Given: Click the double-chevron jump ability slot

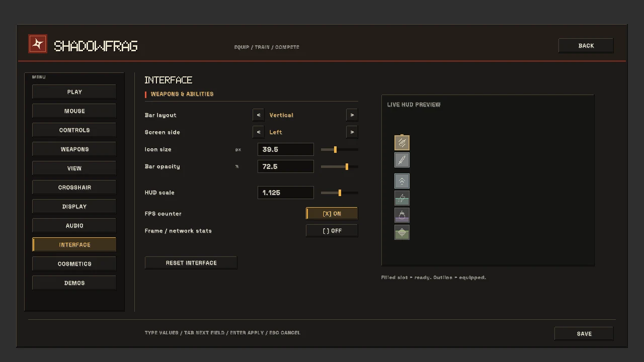Looking at the screenshot, I should 402,181.
